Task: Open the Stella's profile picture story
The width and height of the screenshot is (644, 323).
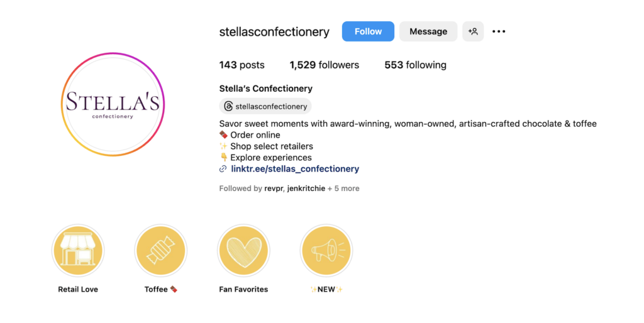Action: pos(113,104)
